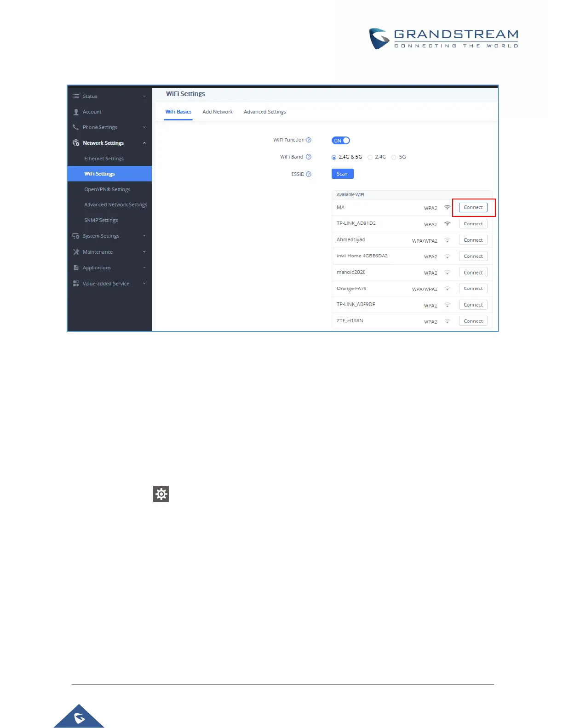Click the Grandstream triangle logo in footer
563x728 pixels.
pos(79,716)
